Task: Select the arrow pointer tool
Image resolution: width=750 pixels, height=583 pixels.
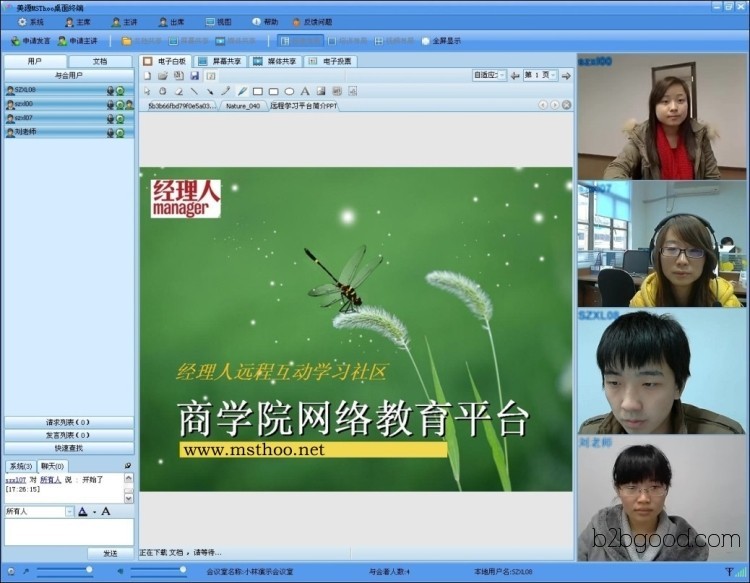Action: click(147, 91)
